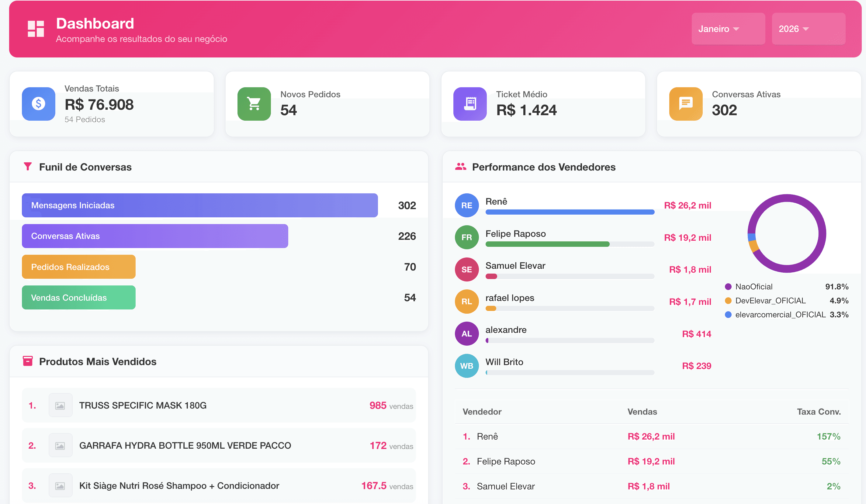
Task: Click Felipe Raposo's green progress bar
Action: point(547,244)
